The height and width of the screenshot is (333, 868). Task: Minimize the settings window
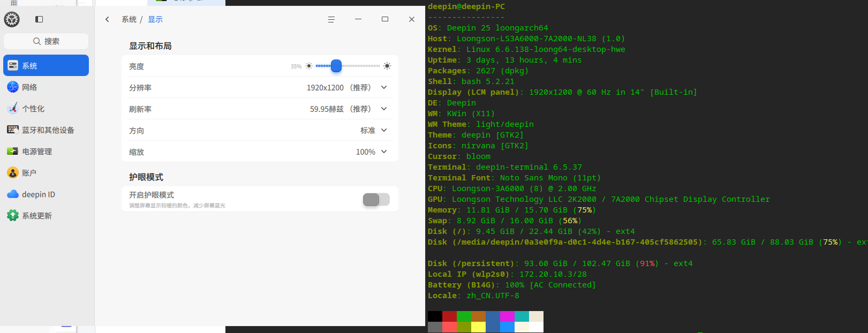(358, 19)
